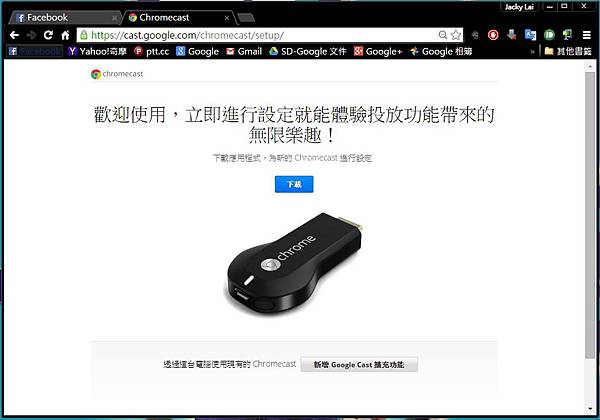This screenshot has height=420, width=600.
Task: Open a new tab
Action: point(245,18)
